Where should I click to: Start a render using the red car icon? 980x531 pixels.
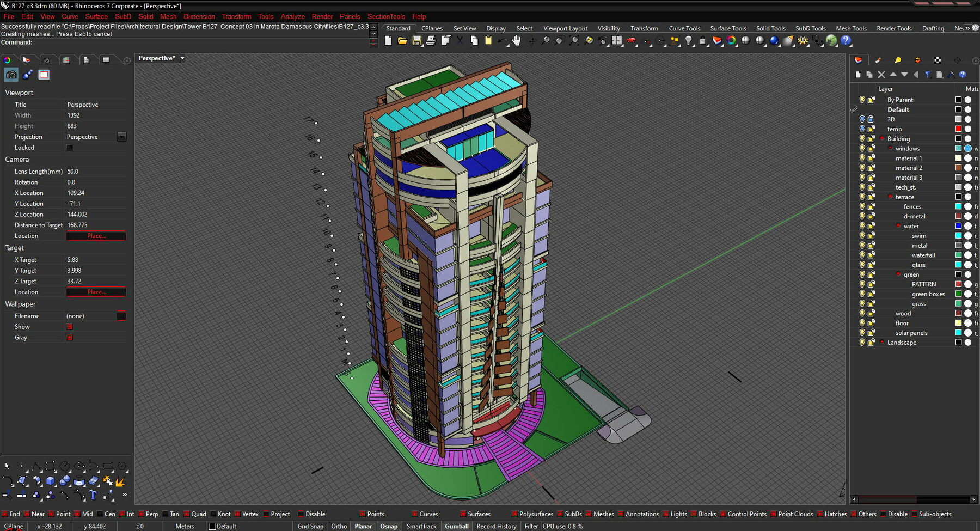[x=630, y=40]
